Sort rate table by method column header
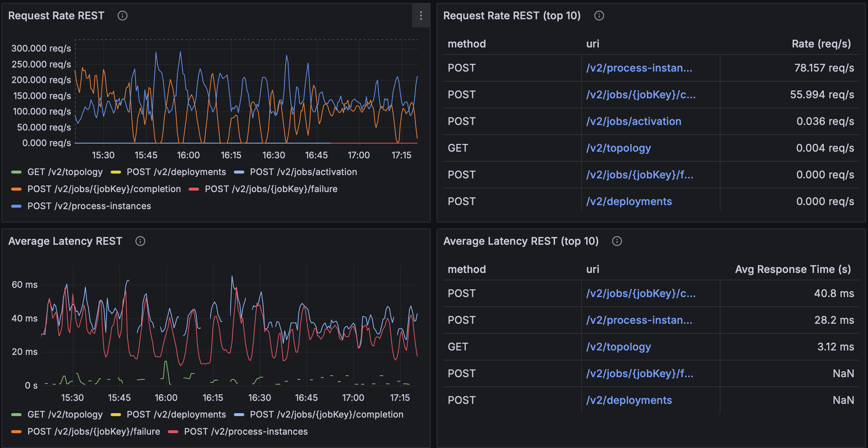 coord(467,44)
